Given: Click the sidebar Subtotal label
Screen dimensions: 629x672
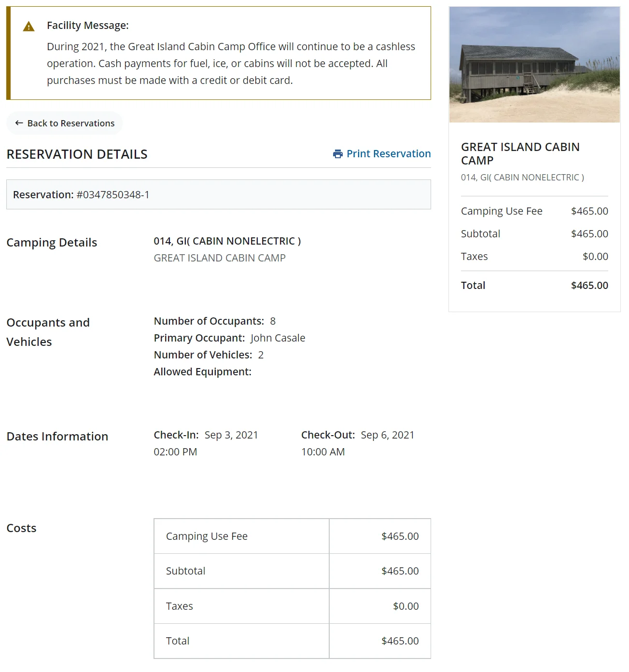Looking at the screenshot, I should tap(480, 234).
